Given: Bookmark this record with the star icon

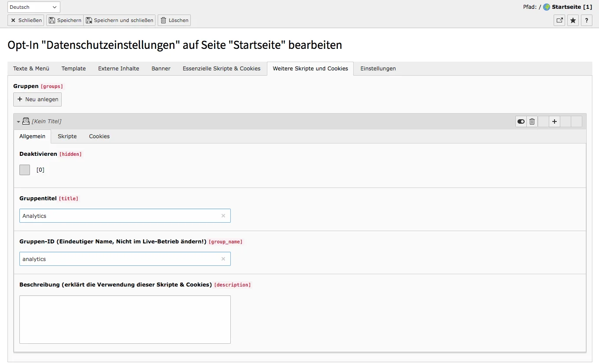Looking at the screenshot, I should 573,20.
